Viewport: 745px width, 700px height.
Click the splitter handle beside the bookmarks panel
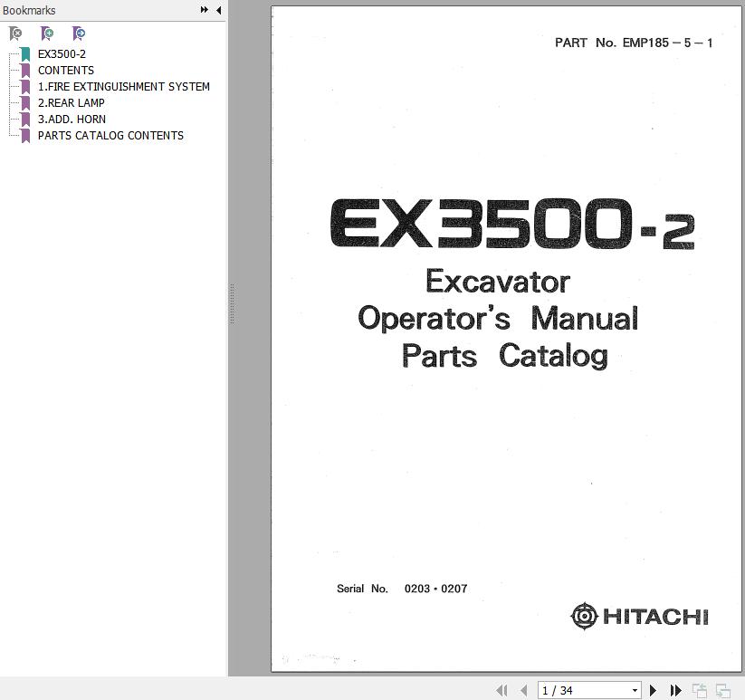(232, 304)
